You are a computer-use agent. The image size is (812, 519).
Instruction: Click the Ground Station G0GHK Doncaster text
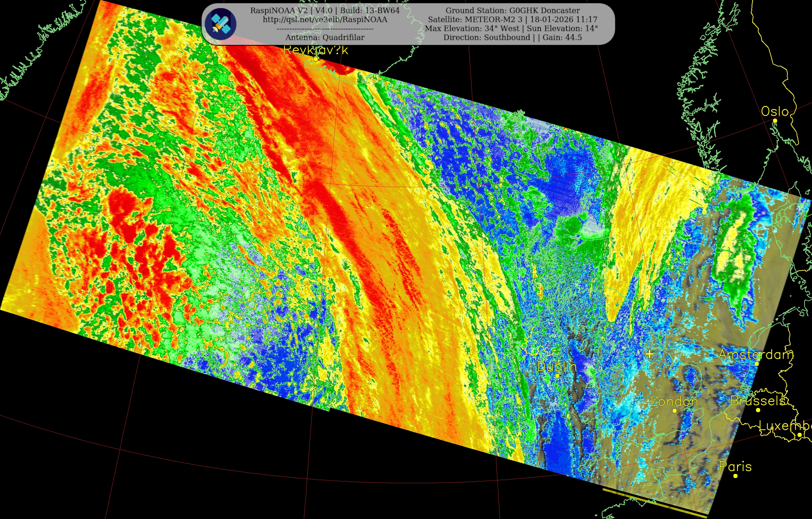(x=513, y=10)
